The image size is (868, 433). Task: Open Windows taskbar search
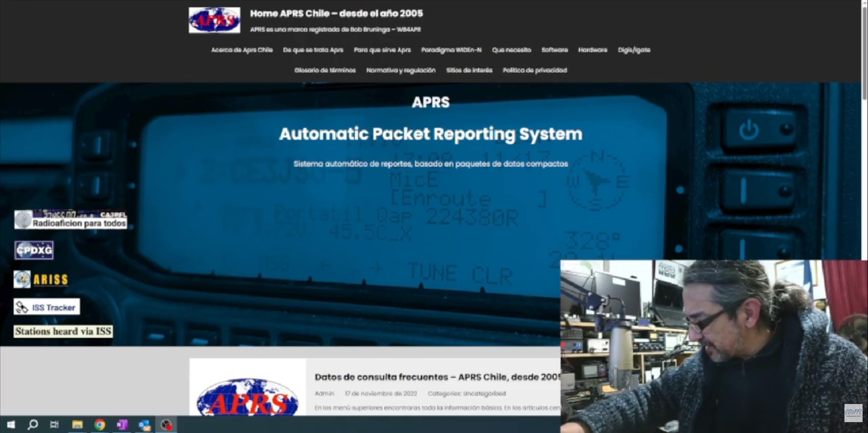click(33, 424)
